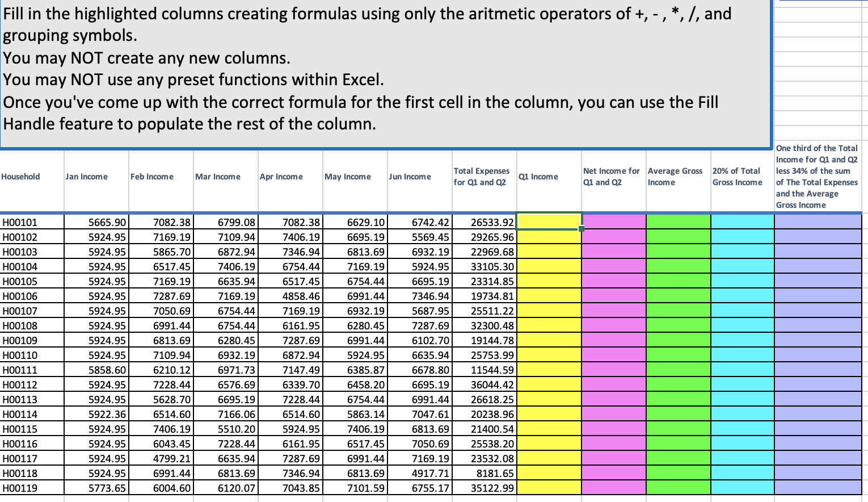Image resolution: width=868 pixels, height=502 pixels.
Task: Select the purple last-column cell for H00101
Action: click(x=817, y=222)
